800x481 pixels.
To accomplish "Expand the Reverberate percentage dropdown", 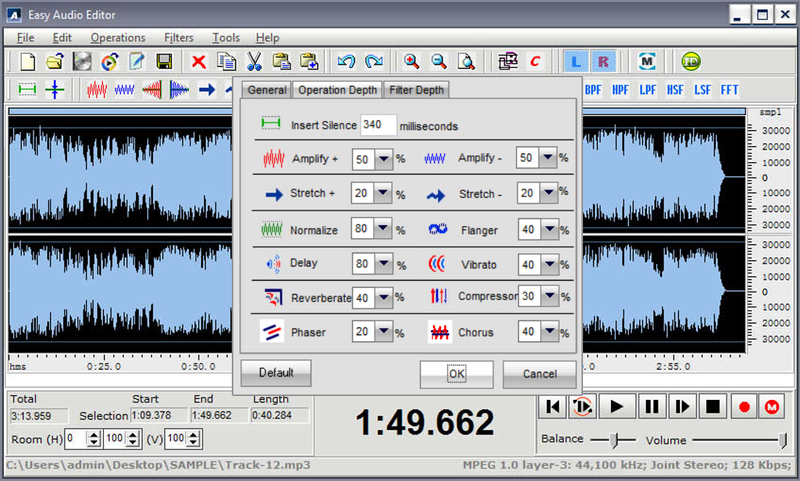I will [x=384, y=297].
